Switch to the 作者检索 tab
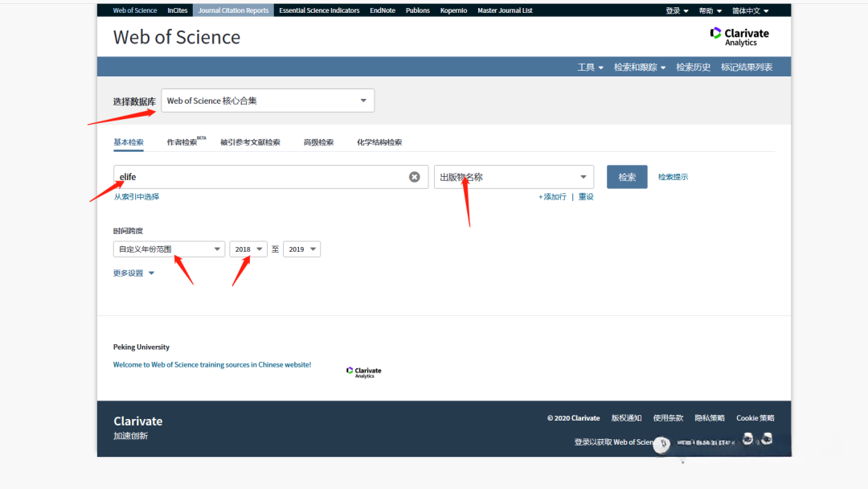 point(182,142)
